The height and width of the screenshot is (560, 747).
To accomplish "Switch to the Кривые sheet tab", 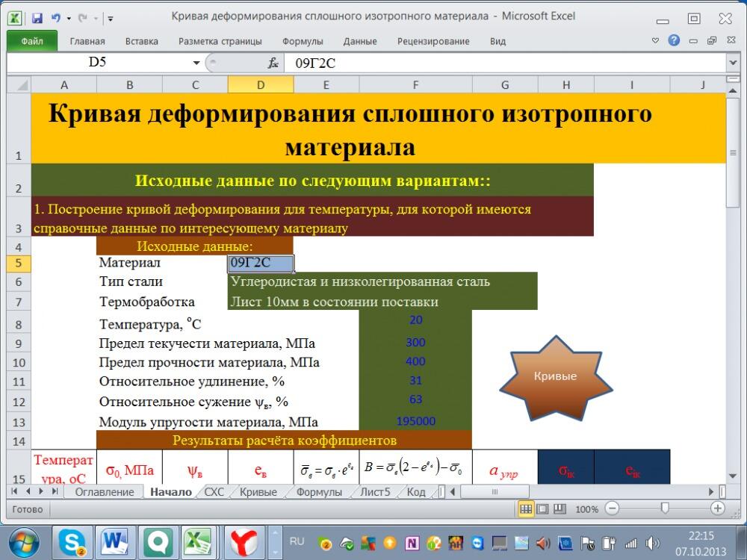I will (x=258, y=492).
